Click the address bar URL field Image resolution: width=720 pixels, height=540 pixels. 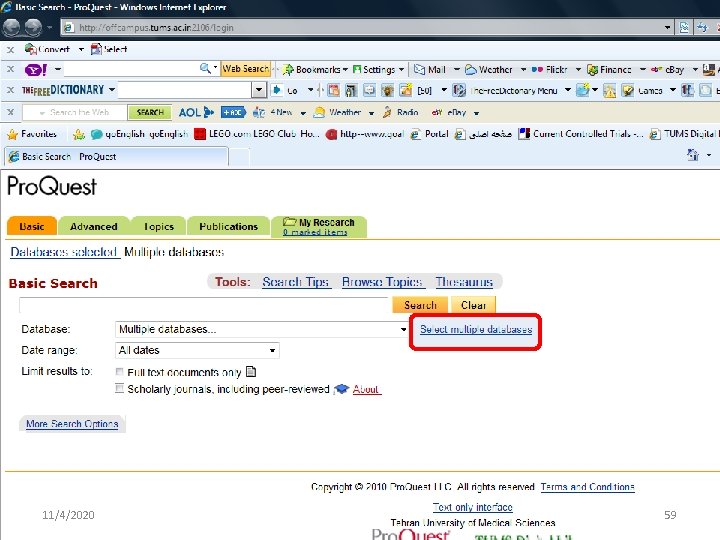[x=363, y=28]
